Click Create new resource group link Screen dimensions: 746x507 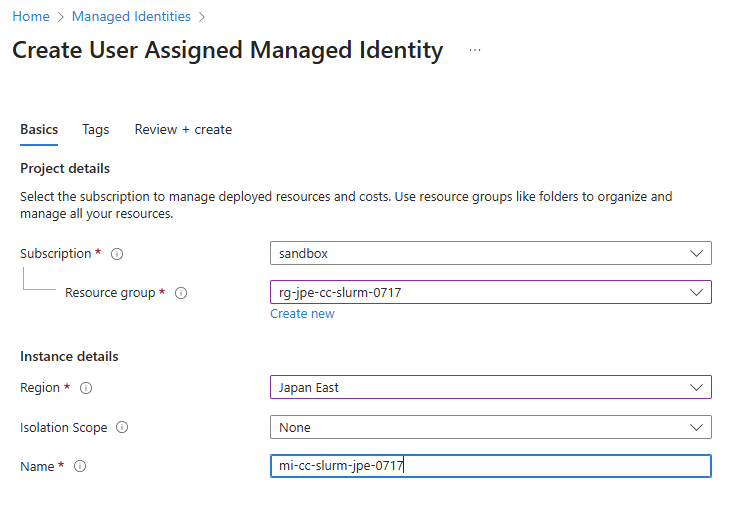click(302, 314)
